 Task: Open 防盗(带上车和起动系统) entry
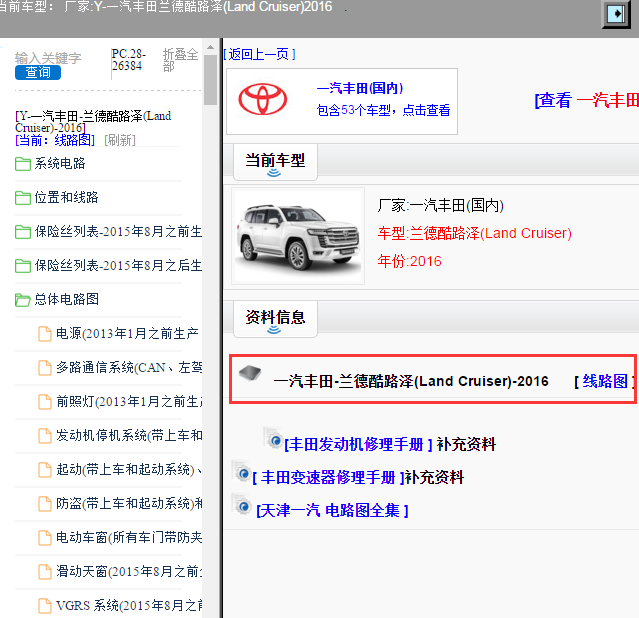pos(129,504)
